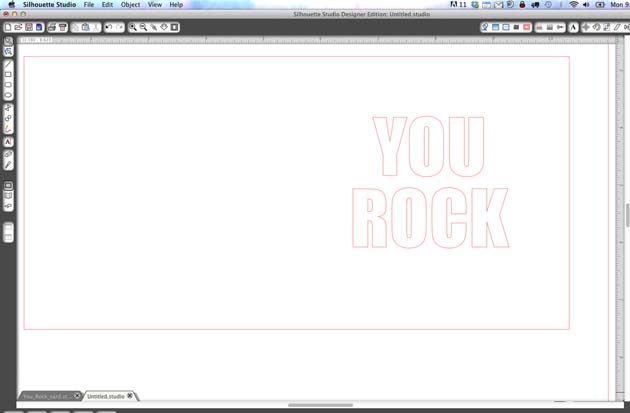630x413 pixels.
Task: Click the Cut scissors icon
Action: point(96,27)
